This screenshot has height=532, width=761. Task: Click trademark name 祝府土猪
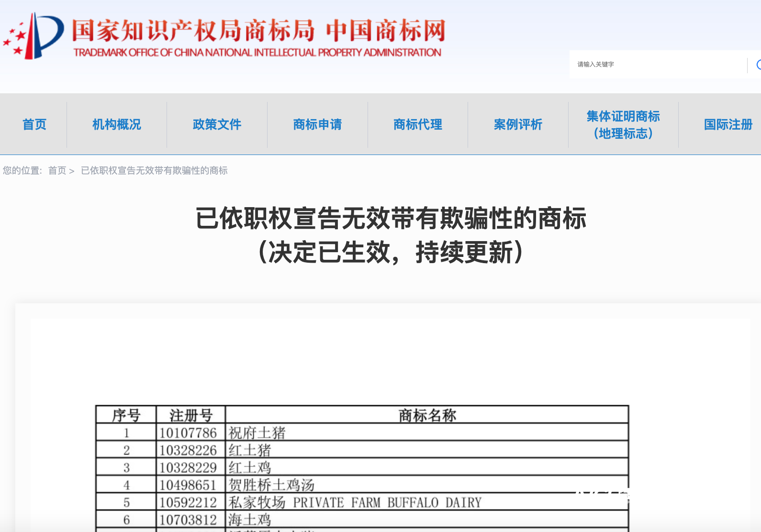point(257,433)
